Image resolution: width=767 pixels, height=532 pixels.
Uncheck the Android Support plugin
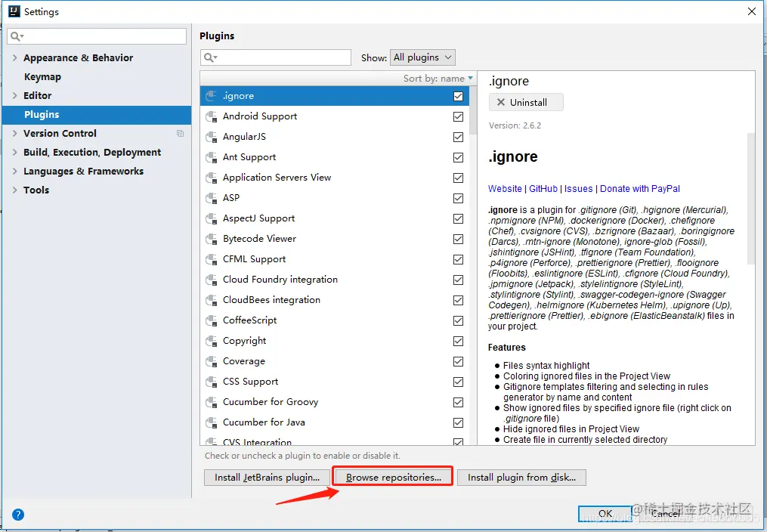(459, 117)
